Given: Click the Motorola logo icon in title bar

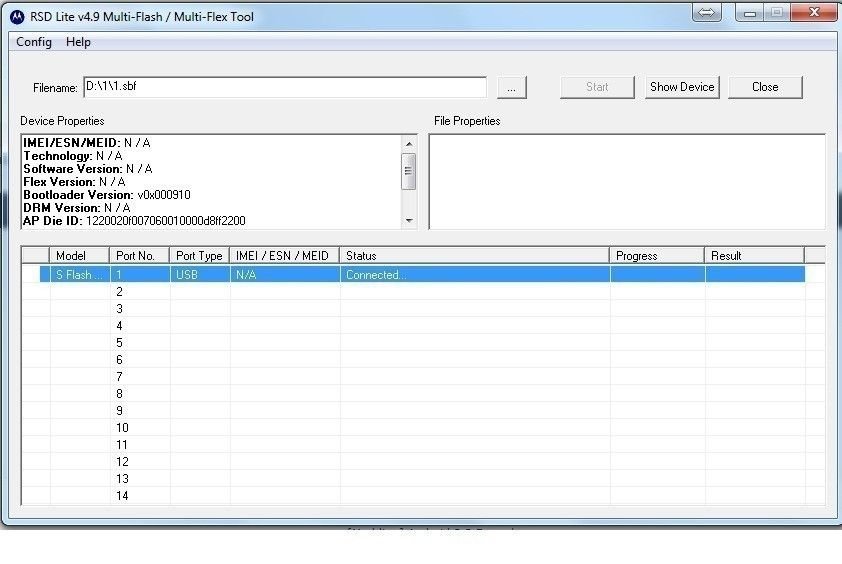Looking at the screenshot, I should coord(17,17).
